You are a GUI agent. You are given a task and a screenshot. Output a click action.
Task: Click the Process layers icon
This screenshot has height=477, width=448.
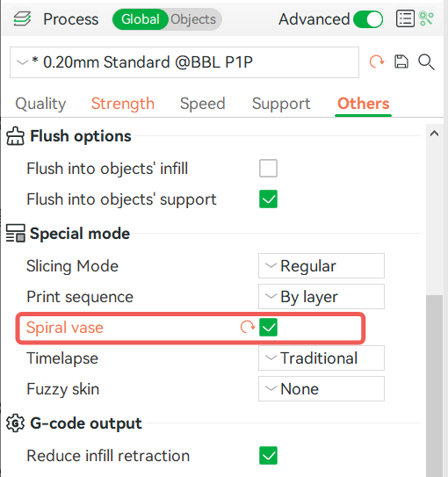[22, 18]
